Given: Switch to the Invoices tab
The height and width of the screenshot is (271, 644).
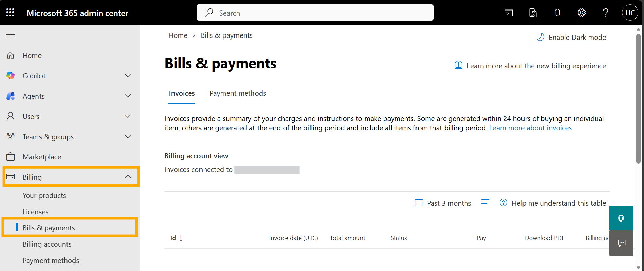Looking at the screenshot, I should click(182, 93).
